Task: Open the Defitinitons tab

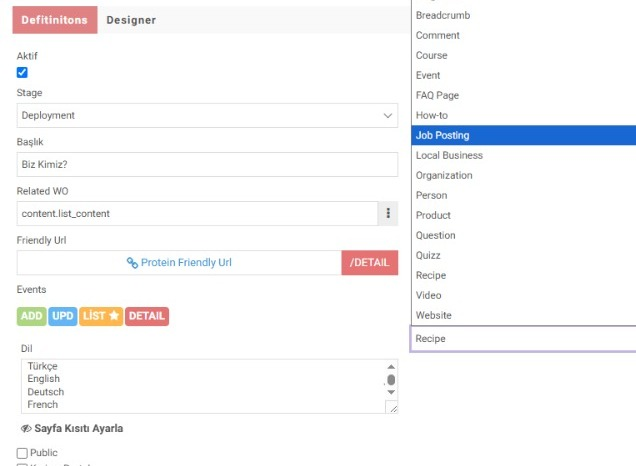Action: click(54, 20)
